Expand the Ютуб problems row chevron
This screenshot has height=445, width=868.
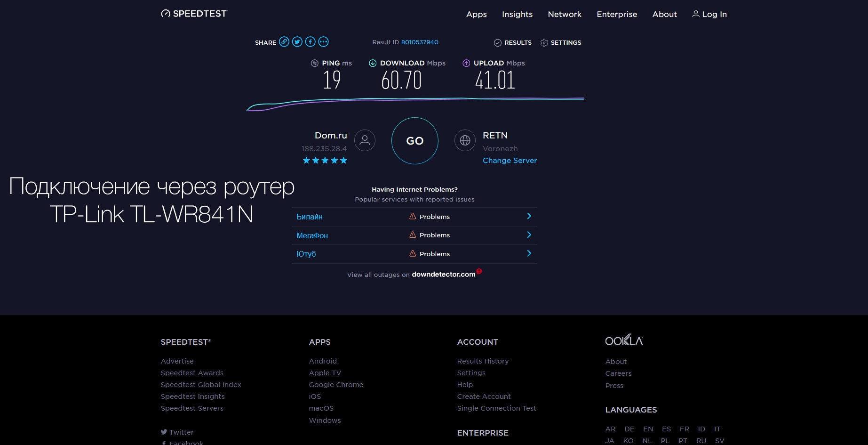click(x=529, y=253)
